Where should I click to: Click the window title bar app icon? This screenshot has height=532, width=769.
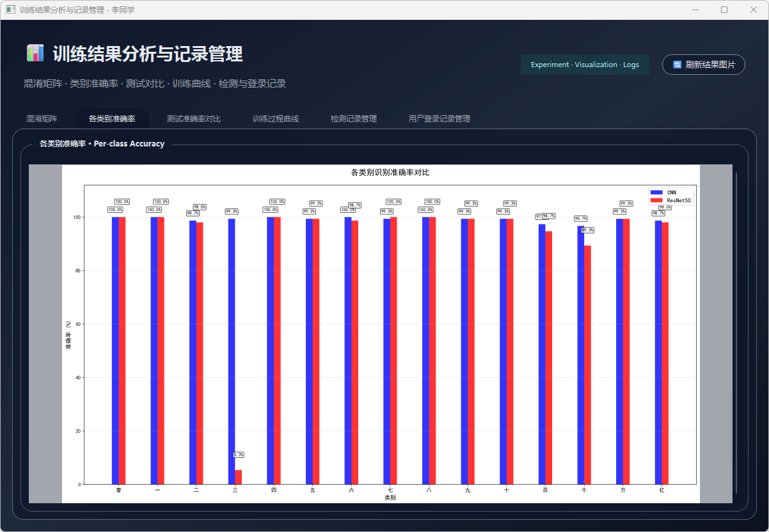click(10, 10)
